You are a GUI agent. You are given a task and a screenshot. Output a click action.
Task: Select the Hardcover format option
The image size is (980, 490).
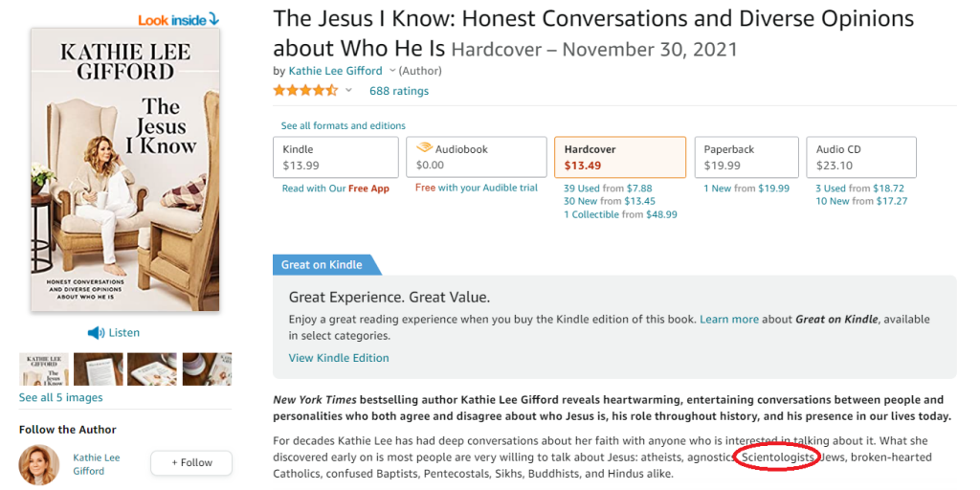(620, 158)
